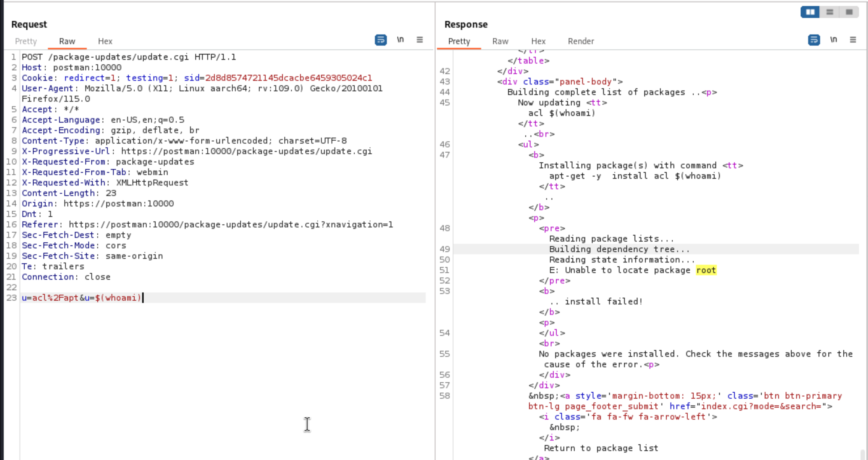Switch Response to Render tab
The width and height of the screenshot is (868, 460).
[581, 41]
